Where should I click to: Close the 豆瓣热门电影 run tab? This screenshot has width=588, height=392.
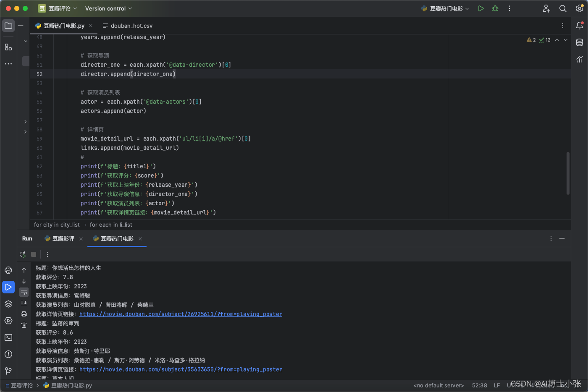pyautogui.click(x=140, y=239)
